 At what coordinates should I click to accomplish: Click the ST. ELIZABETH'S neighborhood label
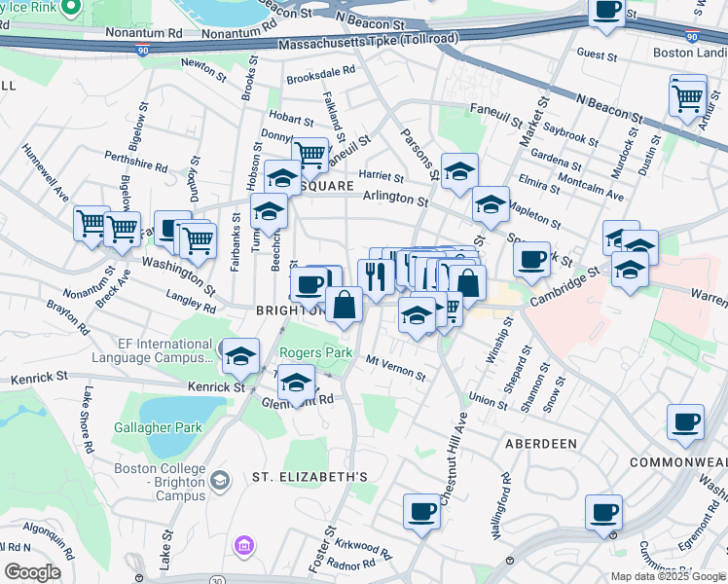[x=310, y=477]
